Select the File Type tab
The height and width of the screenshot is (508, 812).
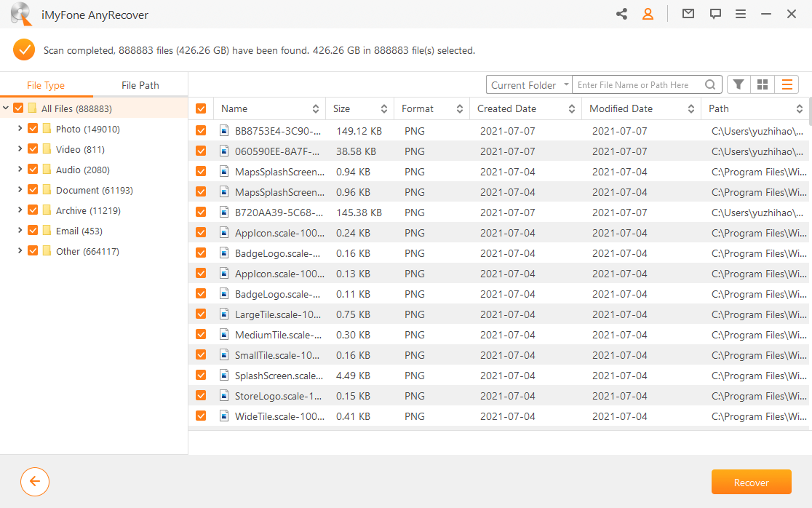[x=46, y=85]
